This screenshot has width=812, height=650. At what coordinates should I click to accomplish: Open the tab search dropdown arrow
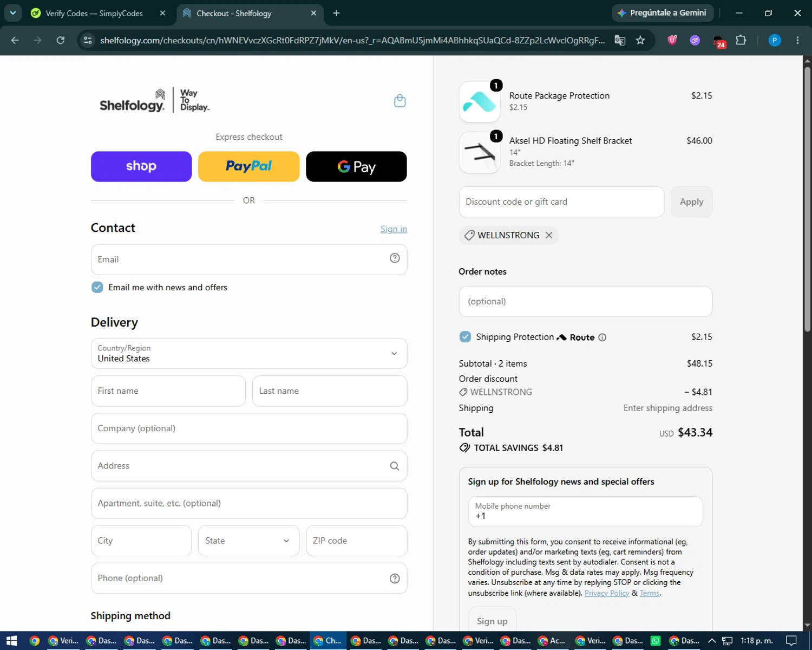[x=12, y=13]
